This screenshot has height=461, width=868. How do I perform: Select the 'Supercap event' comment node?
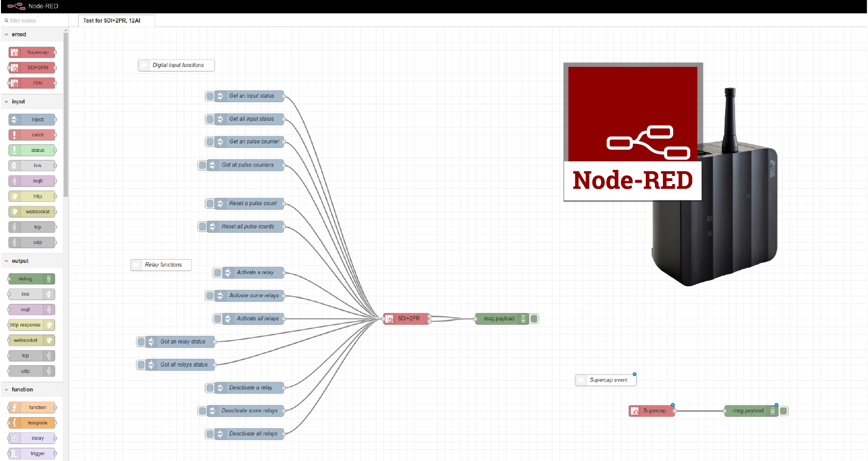point(606,380)
